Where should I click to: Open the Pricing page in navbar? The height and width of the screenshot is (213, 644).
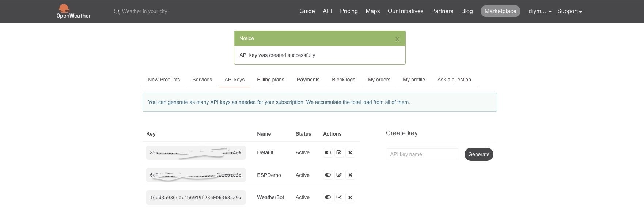click(349, 11)
